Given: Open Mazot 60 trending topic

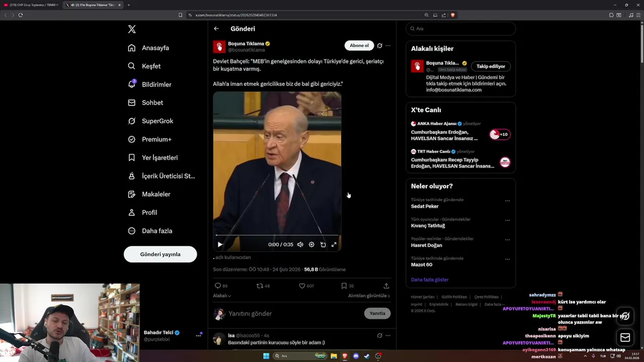Looking at the screenshot, I should [422, 264].
